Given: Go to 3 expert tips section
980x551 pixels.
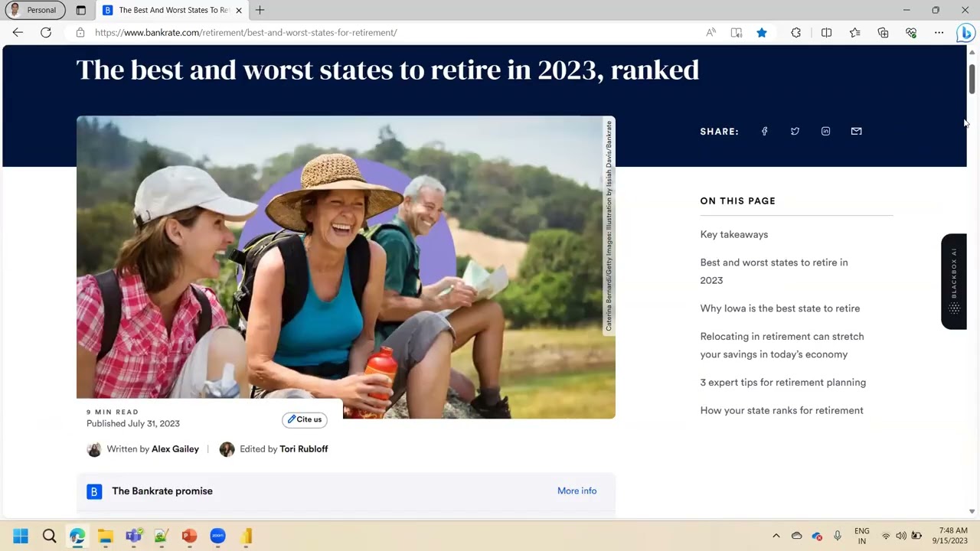Looking at the screenshot, I should [782, 383].
